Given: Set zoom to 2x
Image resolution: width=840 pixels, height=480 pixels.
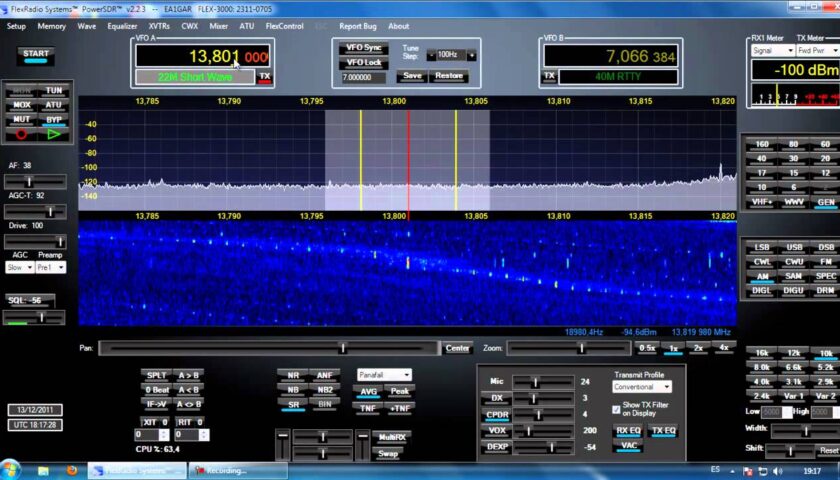Looking at the screenshot, I should 699,348.
